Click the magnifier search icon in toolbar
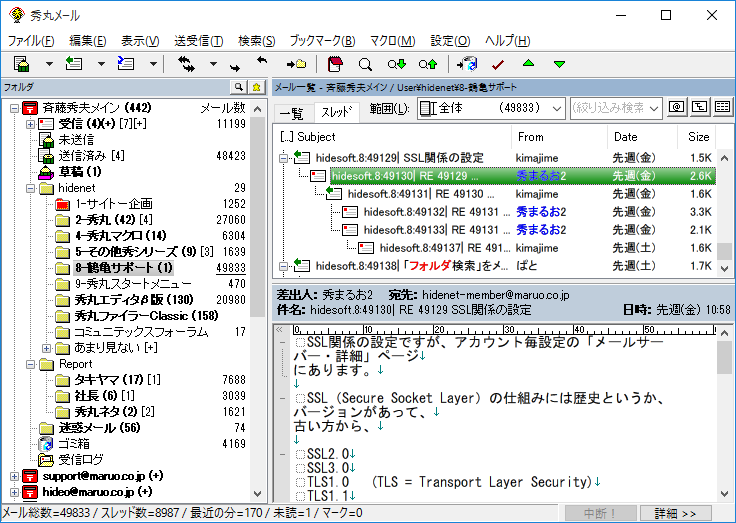The height and width of the screenshot is (523, 736). click(x=365, y=64)
